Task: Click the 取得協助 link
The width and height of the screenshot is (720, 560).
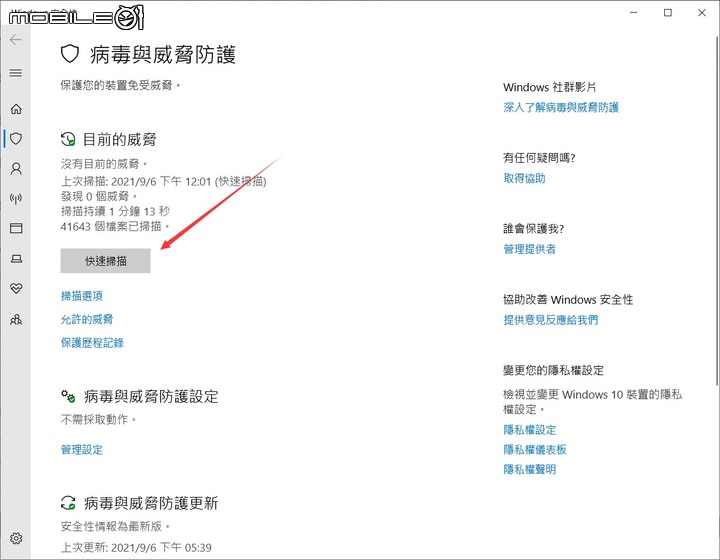Action: point(524,178)
